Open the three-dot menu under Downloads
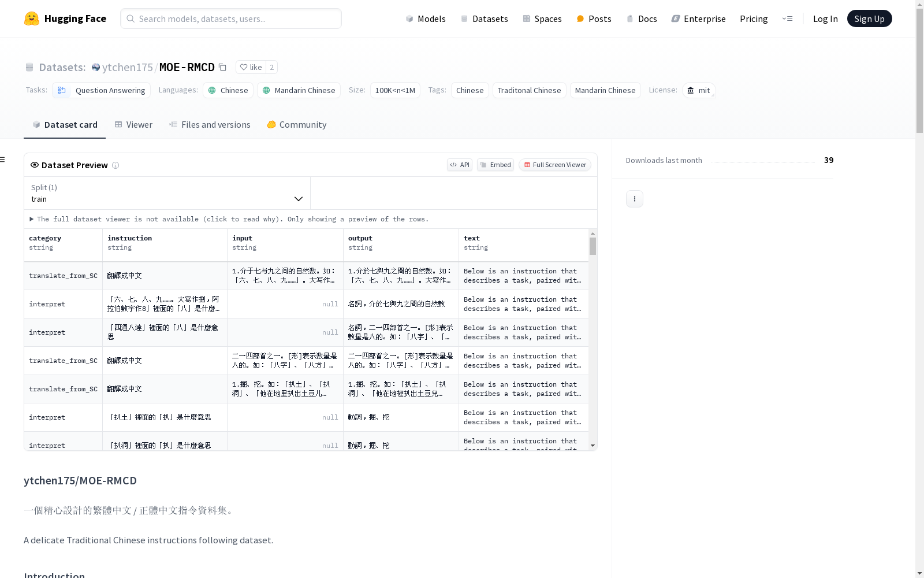Screen dimensions: 924x578 [x=635, y=199]
